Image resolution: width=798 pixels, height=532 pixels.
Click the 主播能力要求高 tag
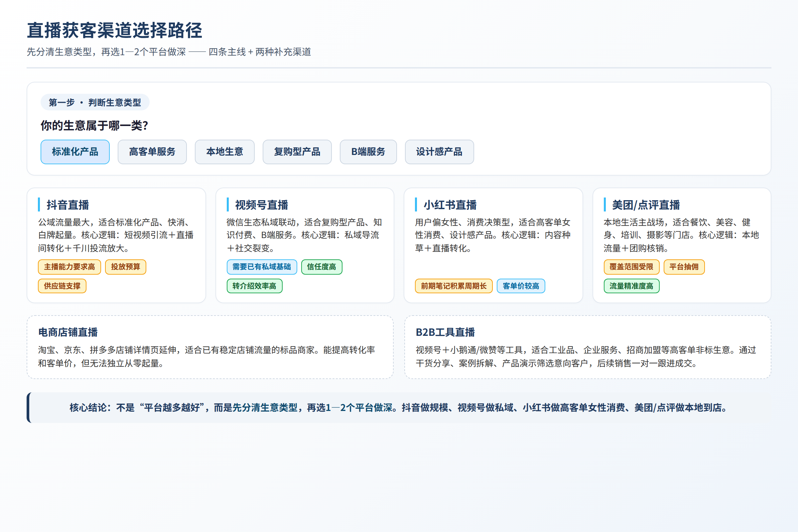coord(69,267)
